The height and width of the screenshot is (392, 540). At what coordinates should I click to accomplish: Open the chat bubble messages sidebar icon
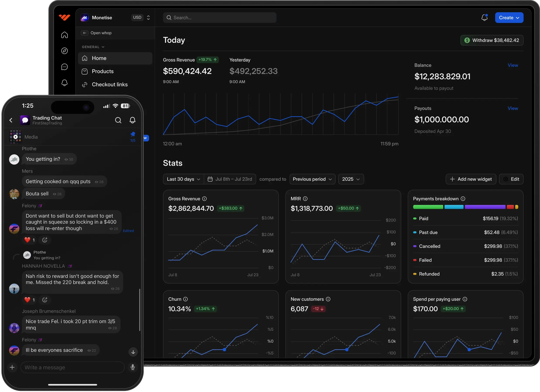point(65,67)
